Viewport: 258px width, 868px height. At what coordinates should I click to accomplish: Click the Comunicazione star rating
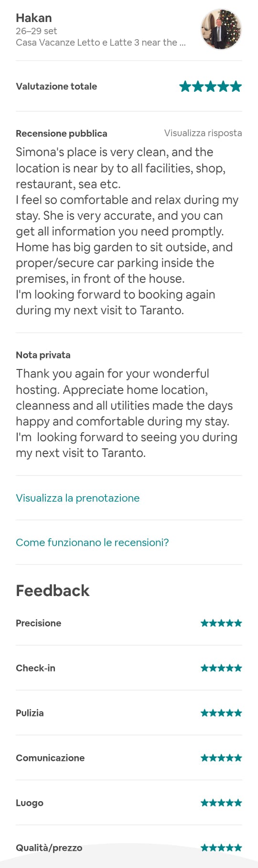pos(221,758)
